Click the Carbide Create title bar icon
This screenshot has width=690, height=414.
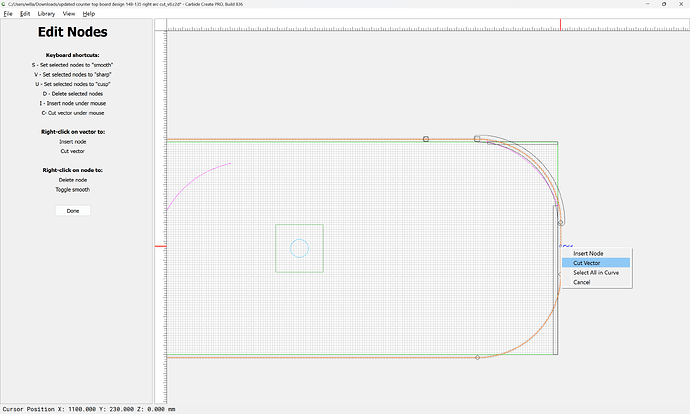click(4, 4)
